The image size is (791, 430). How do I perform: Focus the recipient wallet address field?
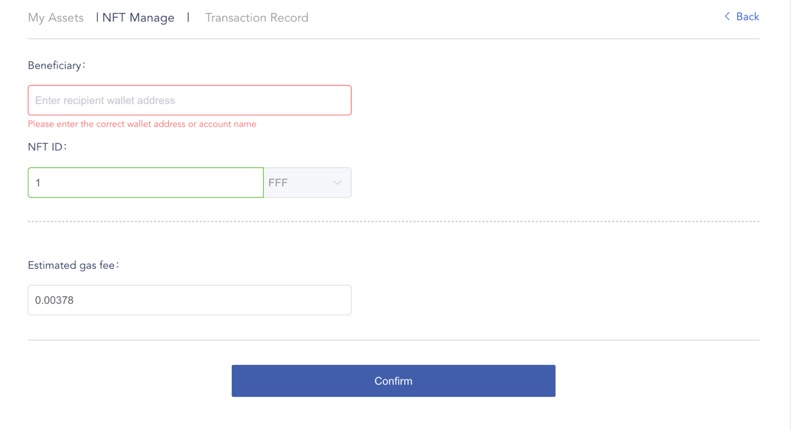coord(190,100)
